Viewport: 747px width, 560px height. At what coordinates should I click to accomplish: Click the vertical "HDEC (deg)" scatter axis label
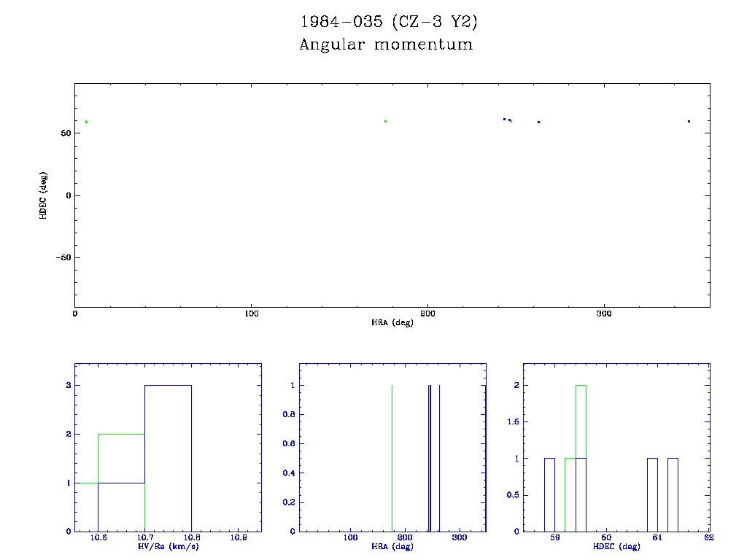point(44,195)
